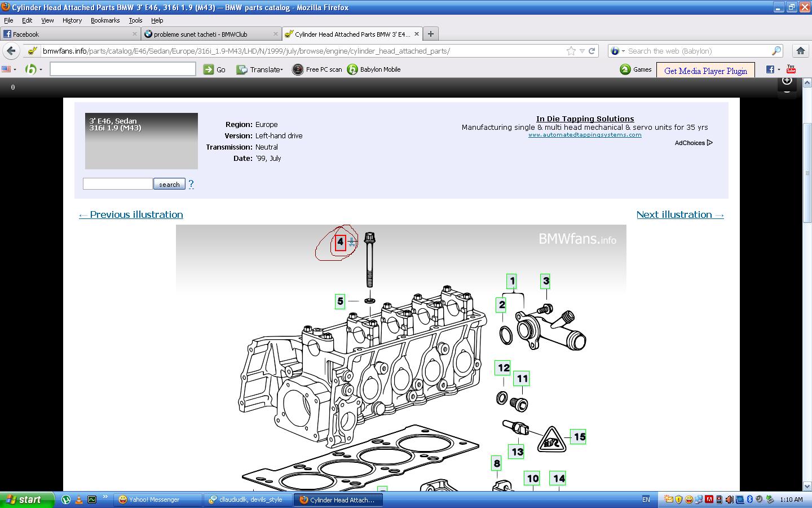This screenshot has width=812, height=508.
Task: Open the Tools menu
Action: pos(135,20)
